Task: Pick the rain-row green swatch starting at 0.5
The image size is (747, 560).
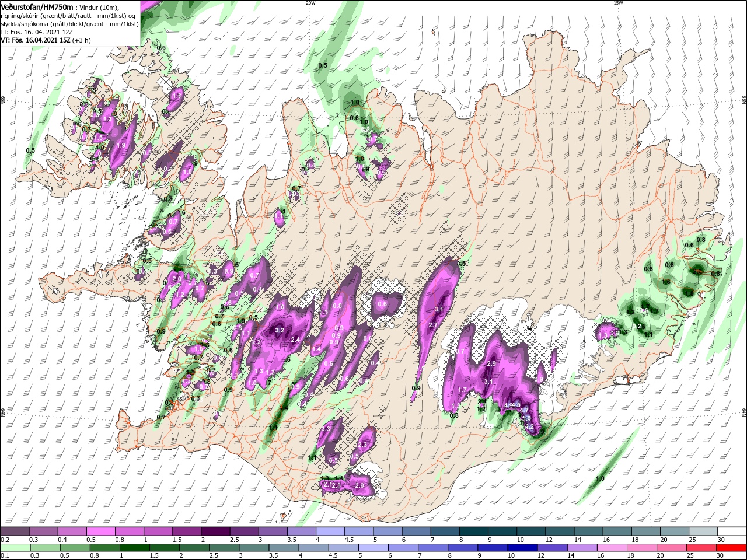Action: [75, 548]
